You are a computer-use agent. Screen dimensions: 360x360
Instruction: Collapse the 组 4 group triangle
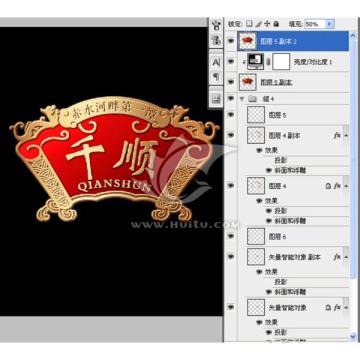click(242, 99)
